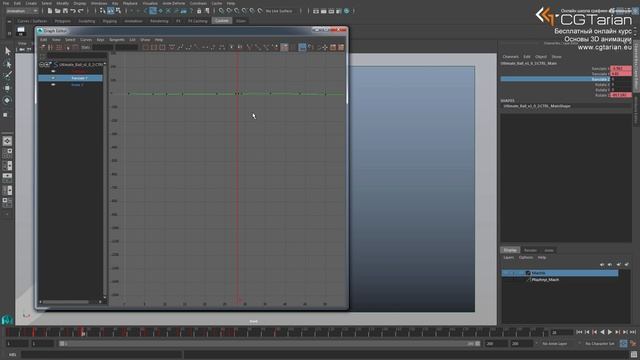Click Lattice Deform Keys tool in Graph Editor
Screen dimensions: 640x360
(59, 47)
